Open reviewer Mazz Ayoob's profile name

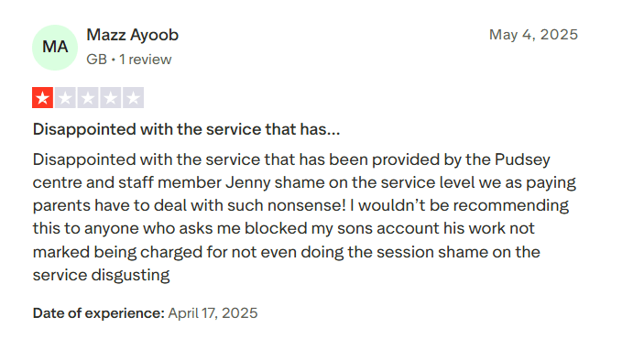coord(133,36)
